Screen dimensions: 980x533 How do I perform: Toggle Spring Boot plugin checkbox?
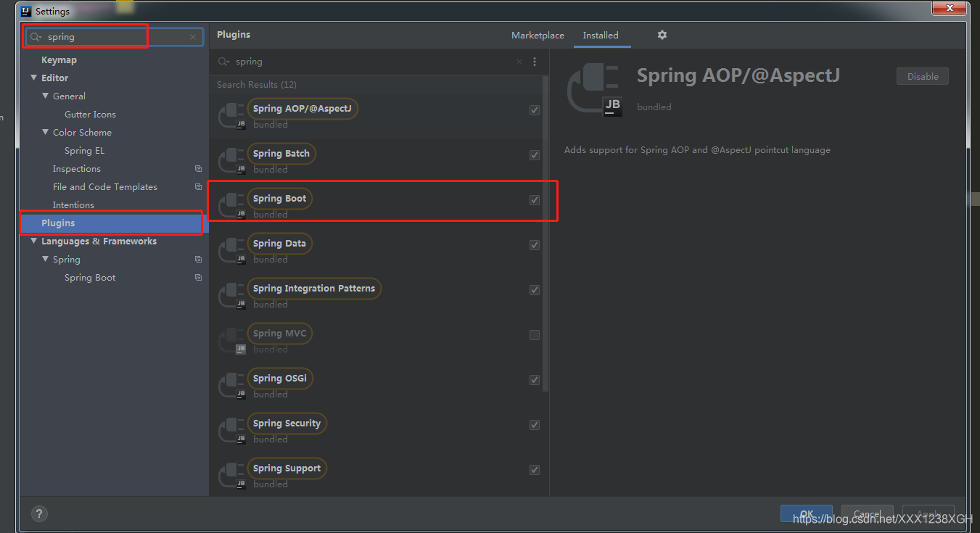pos(535,200)
